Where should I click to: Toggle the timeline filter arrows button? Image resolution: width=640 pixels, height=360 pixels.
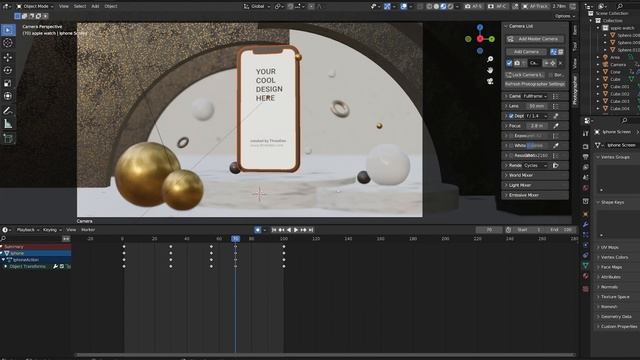(x=66, y=238)
